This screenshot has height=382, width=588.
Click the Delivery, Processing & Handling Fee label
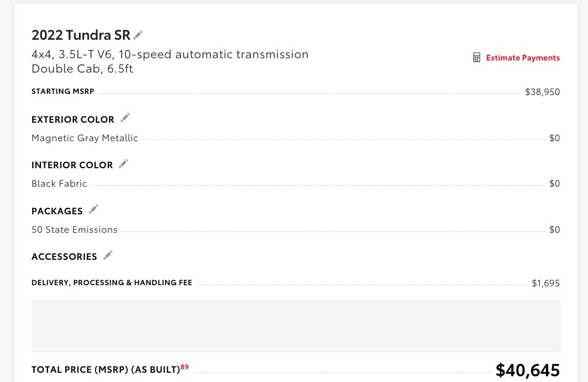(x=112, y=283)
